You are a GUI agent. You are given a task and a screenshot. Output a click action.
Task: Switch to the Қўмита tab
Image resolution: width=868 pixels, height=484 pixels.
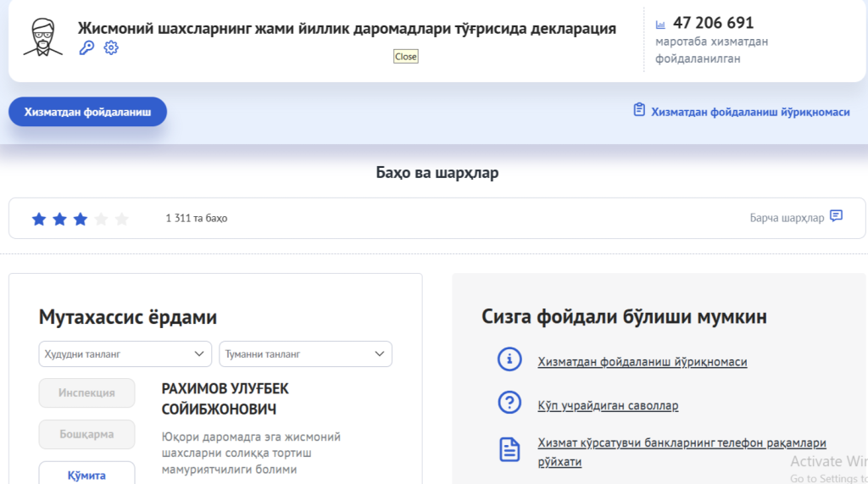87,475
